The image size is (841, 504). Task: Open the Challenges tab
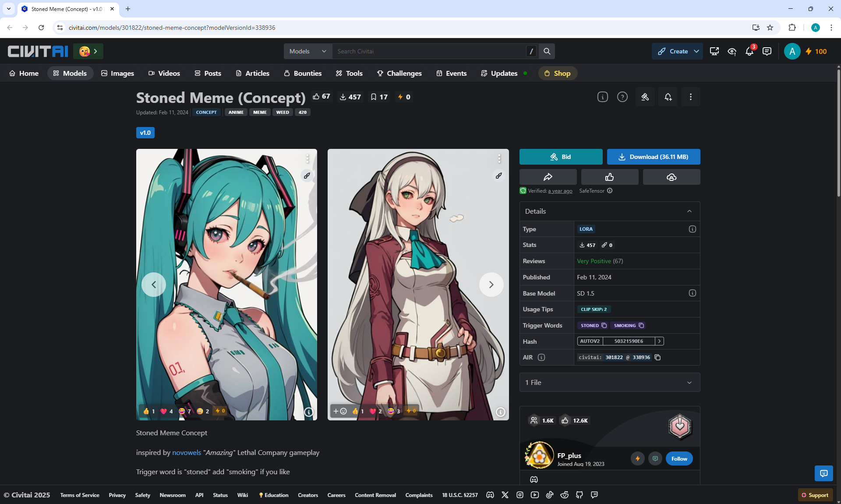click(x=399, y=73)
